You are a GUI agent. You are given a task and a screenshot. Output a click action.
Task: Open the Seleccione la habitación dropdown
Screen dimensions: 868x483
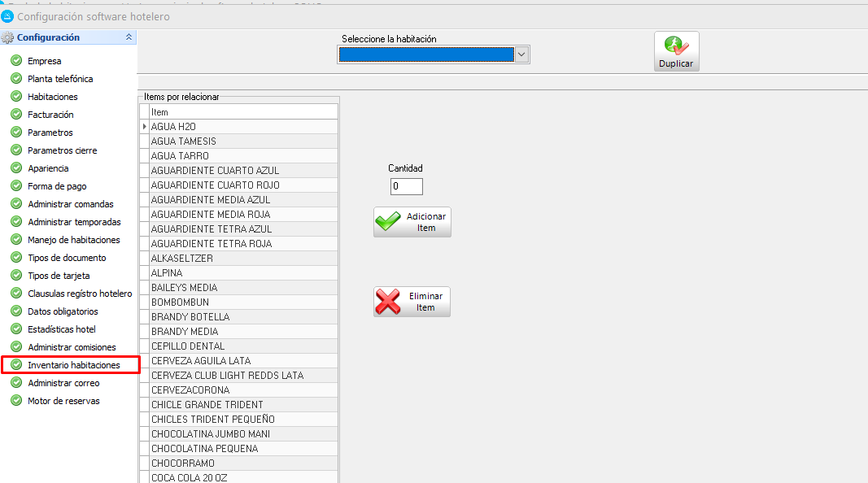click(522, 54)
